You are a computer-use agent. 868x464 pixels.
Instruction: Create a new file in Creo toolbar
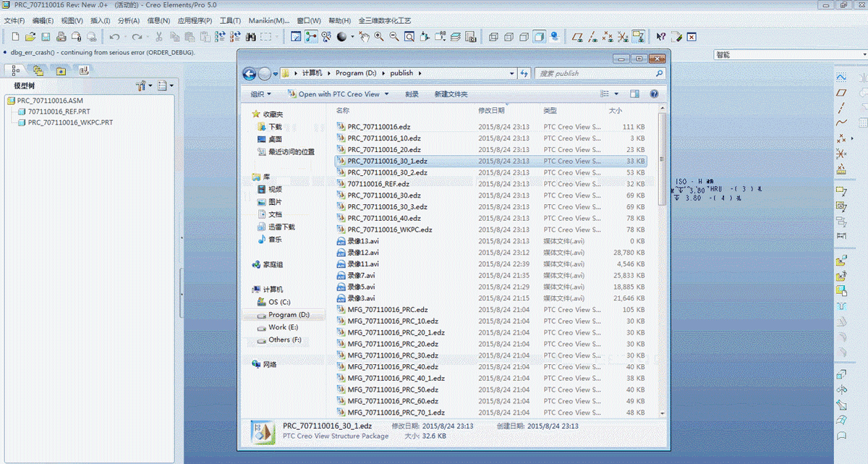pyautogui.click(x=16, y=36)
